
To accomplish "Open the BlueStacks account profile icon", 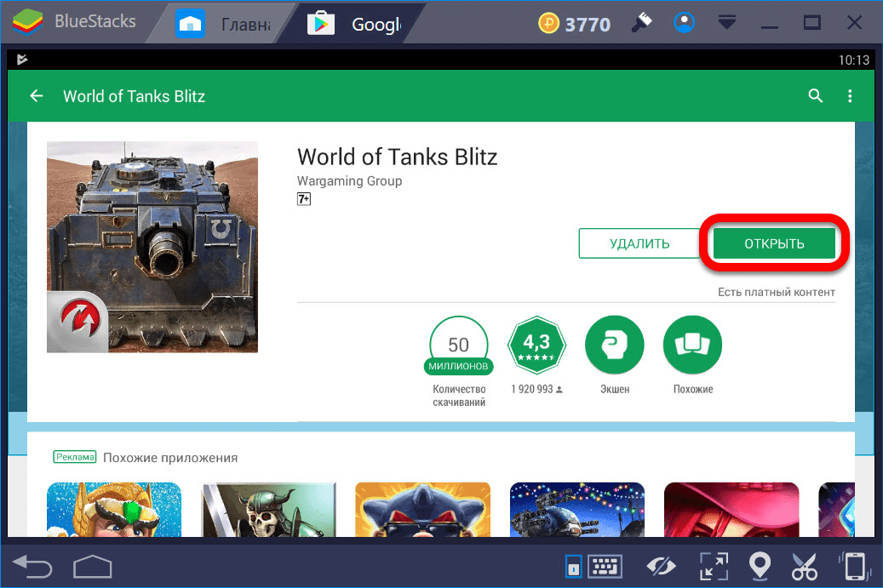I will pyautogui.click(x=684, y=24).
